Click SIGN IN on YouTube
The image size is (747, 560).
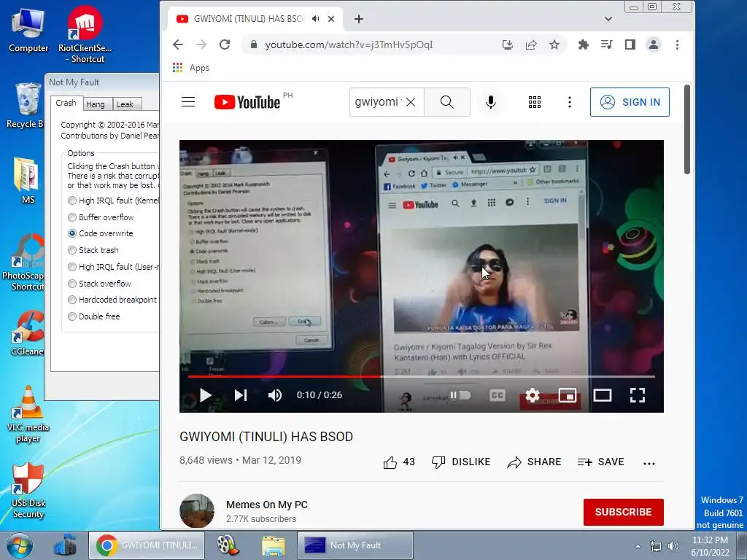pyautogui.click(x=630, y=102)
